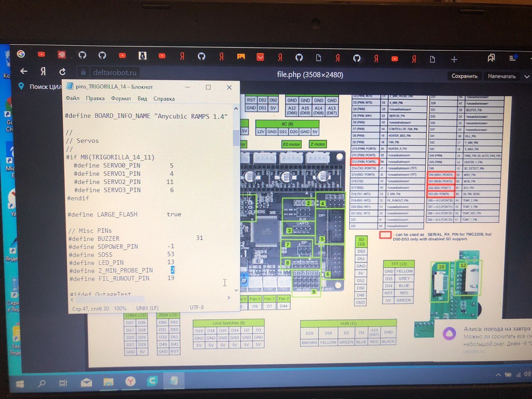Minimize the Notepad window
The height and width of the screenshot is (399, 532).
(x=187, y=87)
